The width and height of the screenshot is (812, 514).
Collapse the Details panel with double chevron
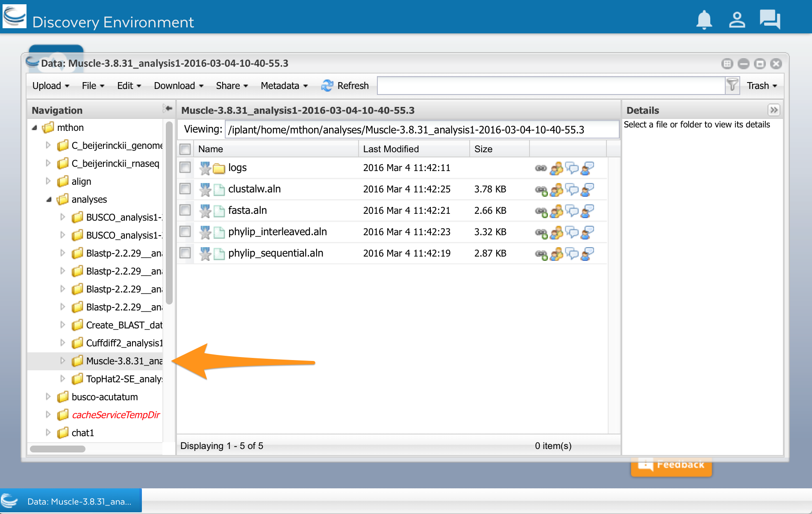[774, 110]
